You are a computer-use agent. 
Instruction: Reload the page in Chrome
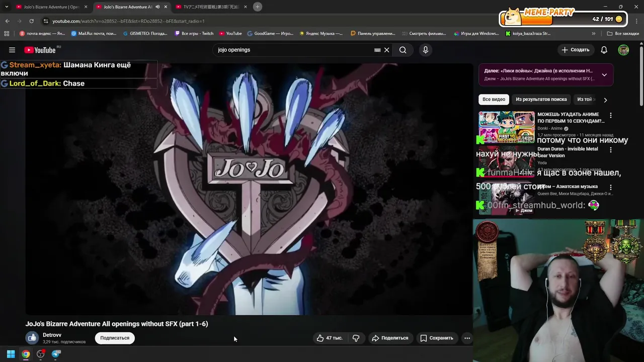pos(31,21)
